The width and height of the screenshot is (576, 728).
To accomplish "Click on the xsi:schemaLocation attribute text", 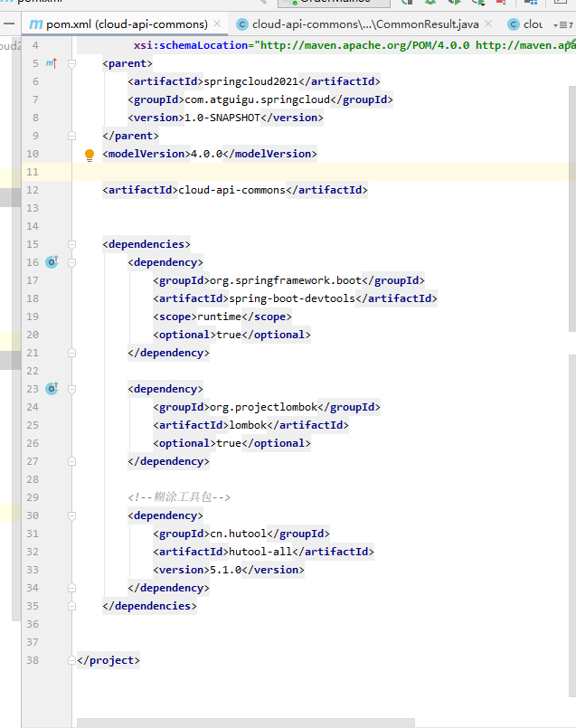I will point(191,45).
